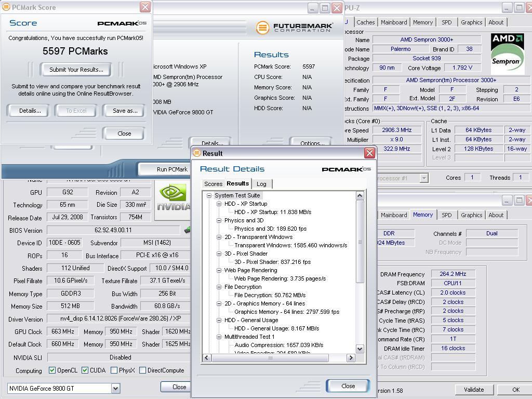Collapse the HDD - General Usage node
The height and width of the screenshot is (399, 532).
point(219,320)
